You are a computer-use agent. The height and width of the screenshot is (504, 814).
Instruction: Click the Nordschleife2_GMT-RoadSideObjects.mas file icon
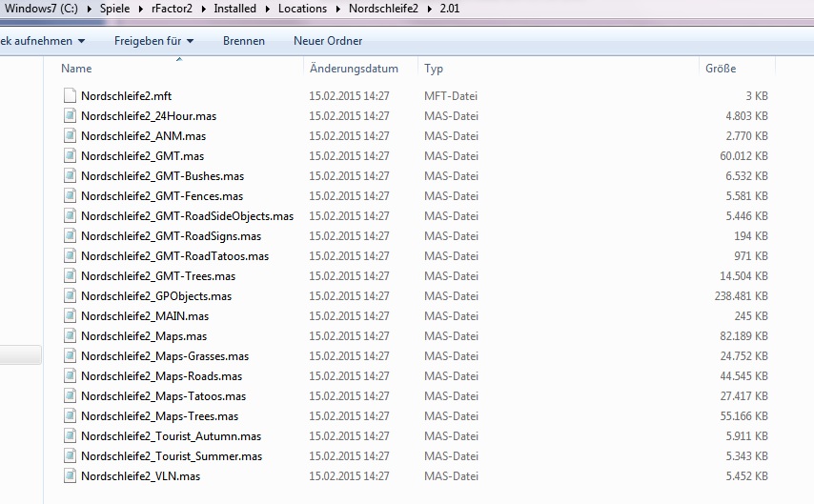click(70, 216)
